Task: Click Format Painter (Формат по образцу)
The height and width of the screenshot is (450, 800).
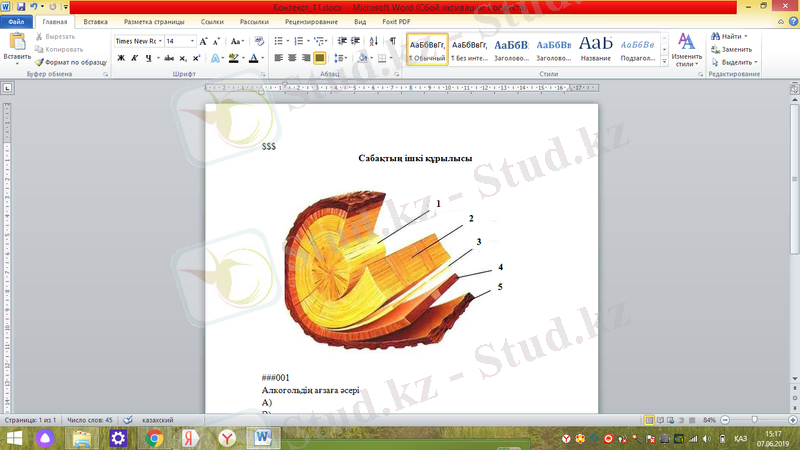Action: 71,62
